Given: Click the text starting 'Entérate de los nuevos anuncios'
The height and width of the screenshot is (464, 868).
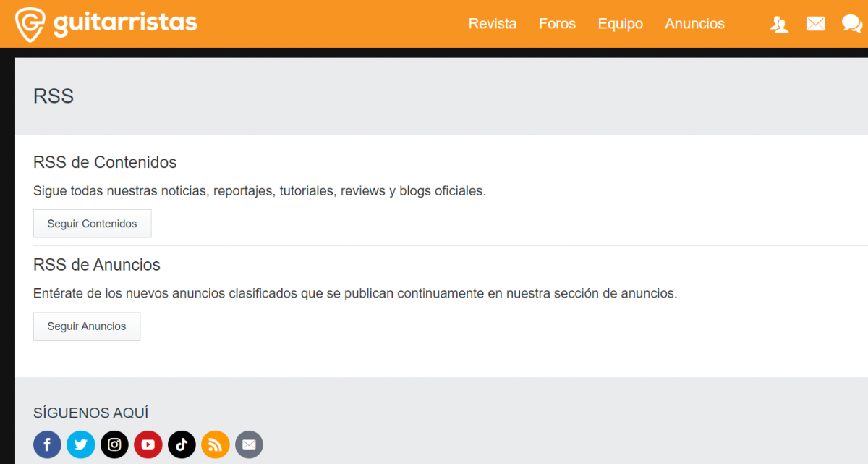Looking at the screenshot, I should (355, 294).
